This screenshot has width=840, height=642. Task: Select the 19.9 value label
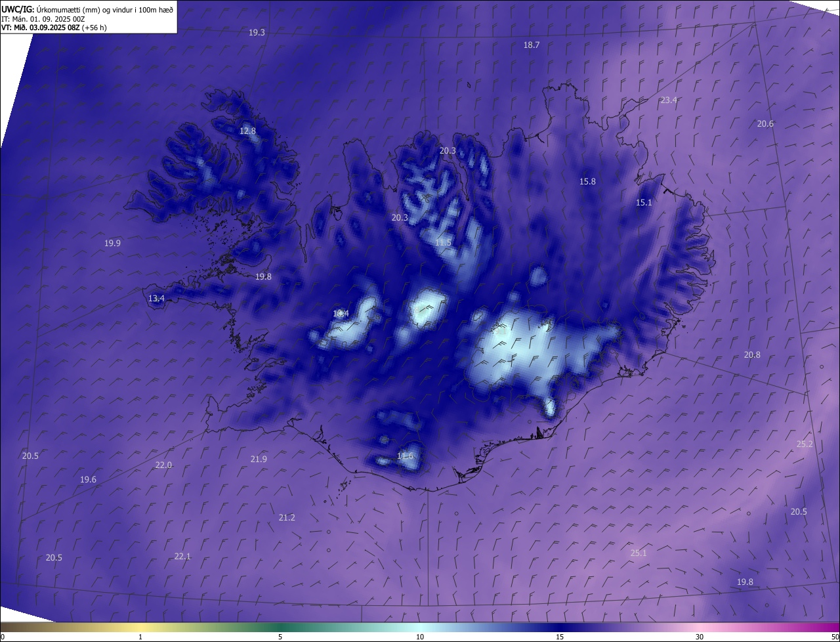112,244
